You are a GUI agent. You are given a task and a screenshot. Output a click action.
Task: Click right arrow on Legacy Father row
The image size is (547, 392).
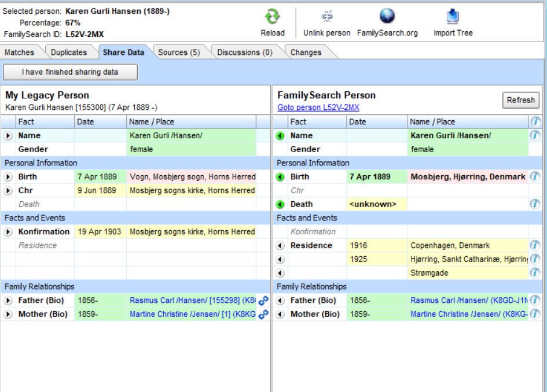point(8,300)
